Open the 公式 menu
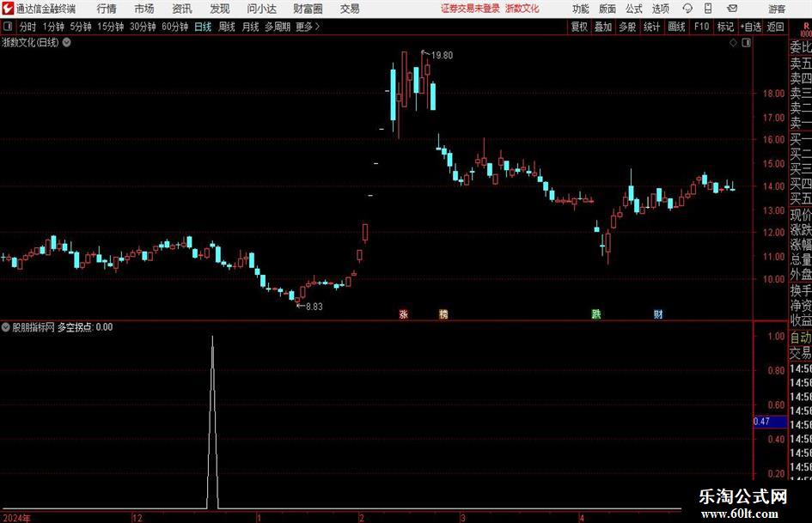Screen dimensions: 812x523 (x=634, y=9)
